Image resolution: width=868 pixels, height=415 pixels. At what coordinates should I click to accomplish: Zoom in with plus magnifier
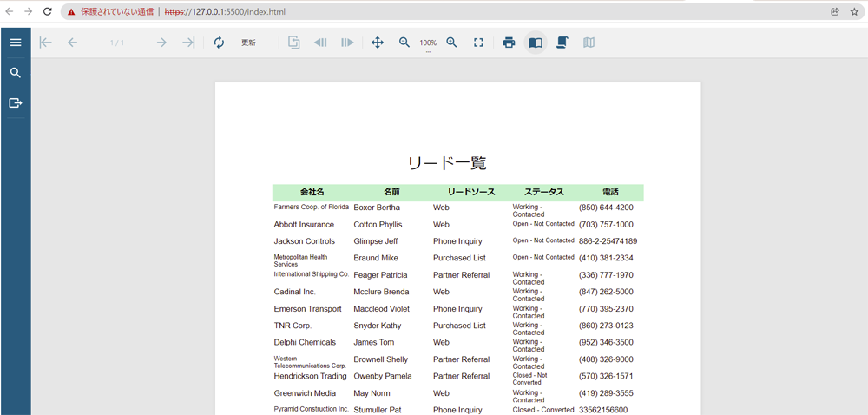click(x=451, y=43)
